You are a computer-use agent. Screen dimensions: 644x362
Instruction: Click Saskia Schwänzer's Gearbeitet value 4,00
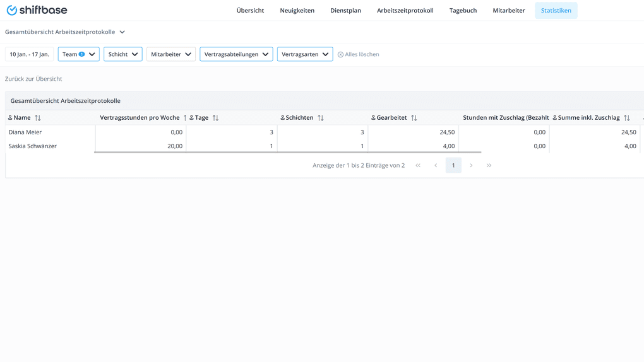(448, 146)
